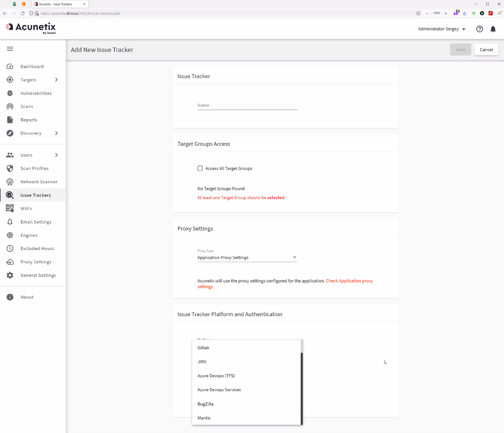This screenshot has width=504, height=433.
Task: Open the help question mark icon
Action: [479, 29]
